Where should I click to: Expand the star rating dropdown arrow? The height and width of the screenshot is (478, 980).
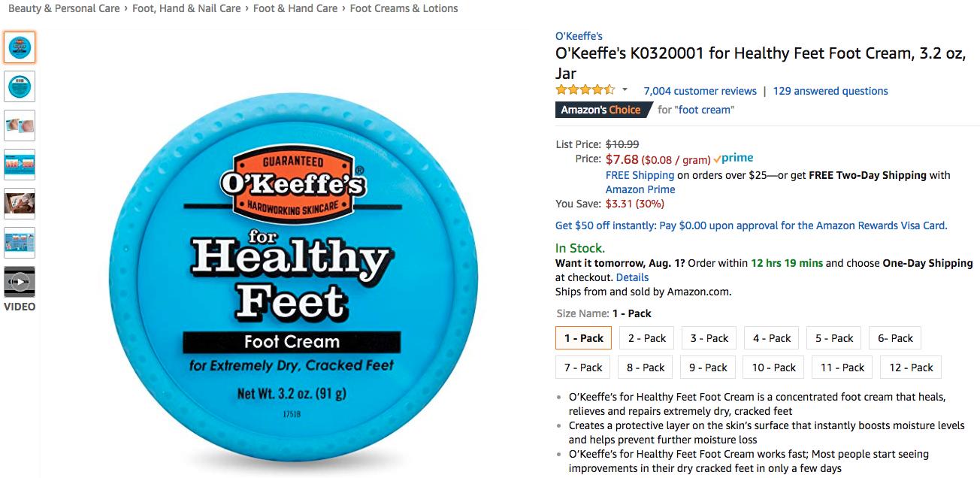625,90
